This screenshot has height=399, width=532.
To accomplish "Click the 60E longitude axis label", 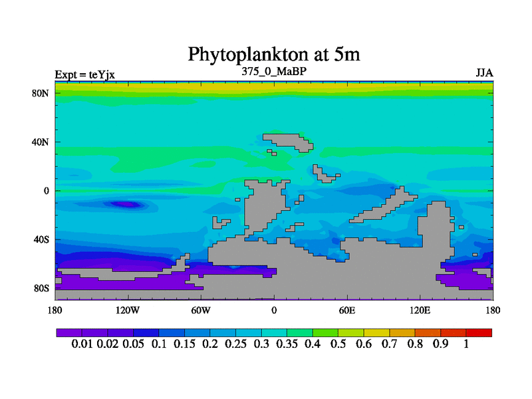I will coord(346,310).
